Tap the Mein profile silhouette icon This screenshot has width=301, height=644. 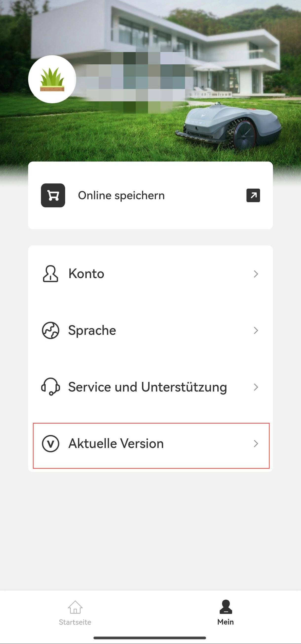pos(226,607)
